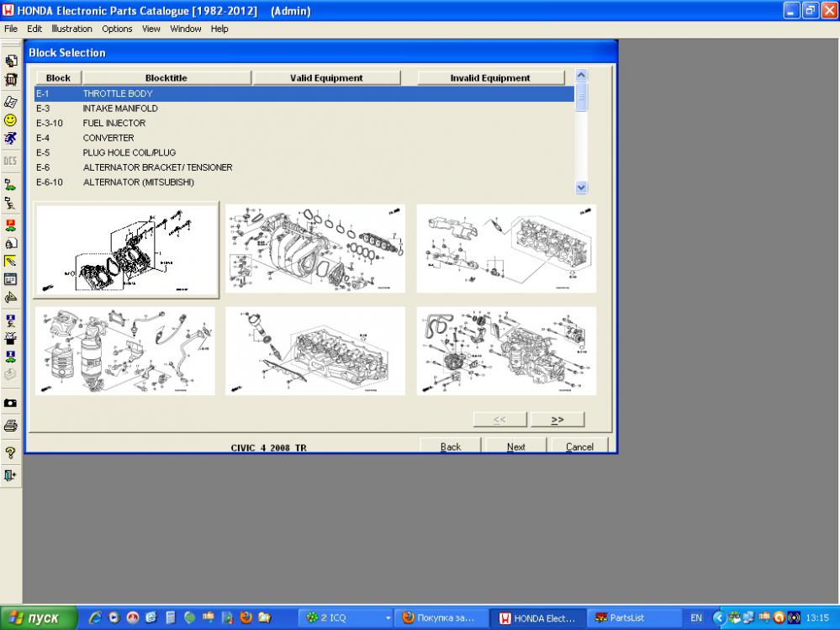
Task: Click the top-hat character icon in left toolbar
Action: coord(10,339)
